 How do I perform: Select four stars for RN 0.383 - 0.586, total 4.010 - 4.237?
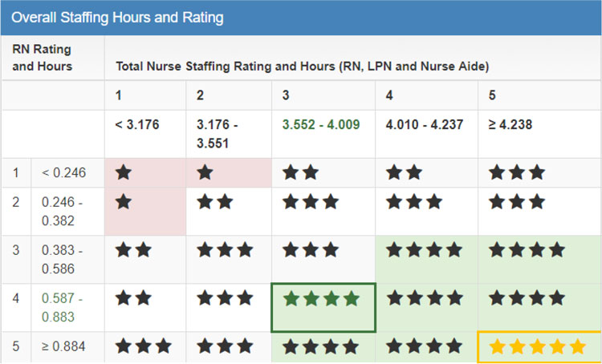click(425, 250)
